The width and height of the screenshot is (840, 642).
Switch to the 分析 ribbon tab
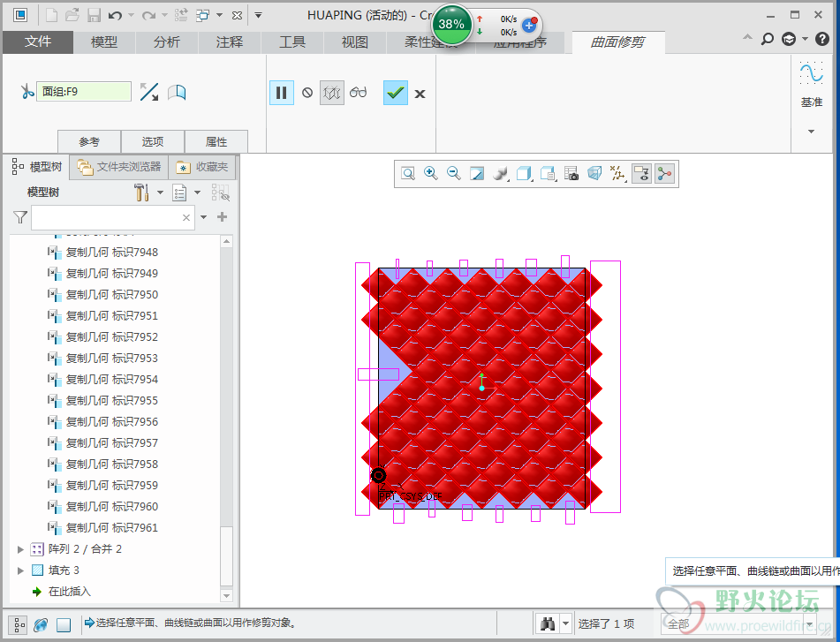(x=167, y=42)
